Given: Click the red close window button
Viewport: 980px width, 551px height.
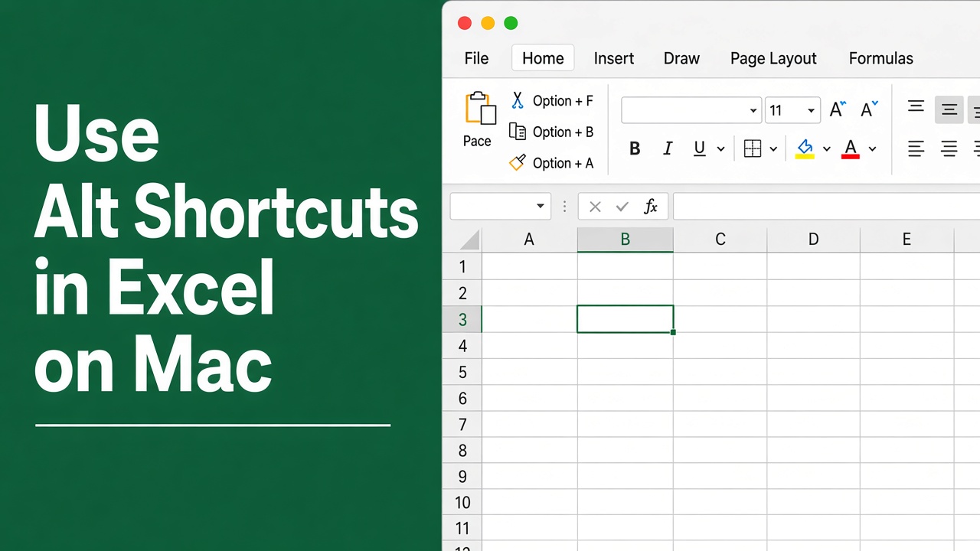Looking at the screenshot, I should (x=465, y=23).
